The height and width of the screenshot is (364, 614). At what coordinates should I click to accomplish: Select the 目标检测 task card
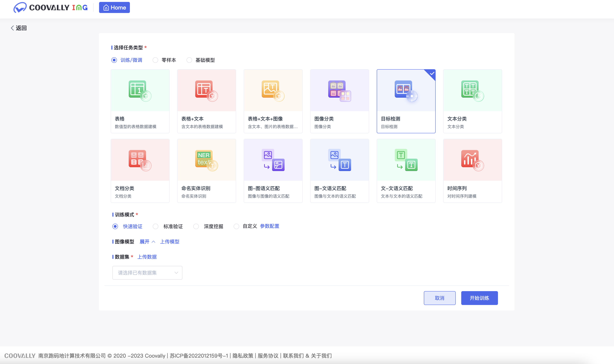[406, 101]
